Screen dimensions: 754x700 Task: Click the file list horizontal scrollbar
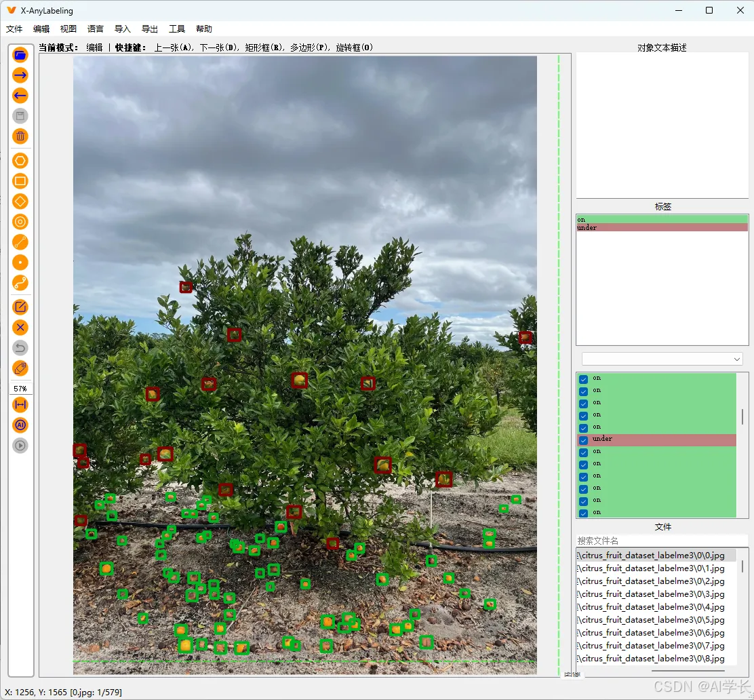pos(688,670)
